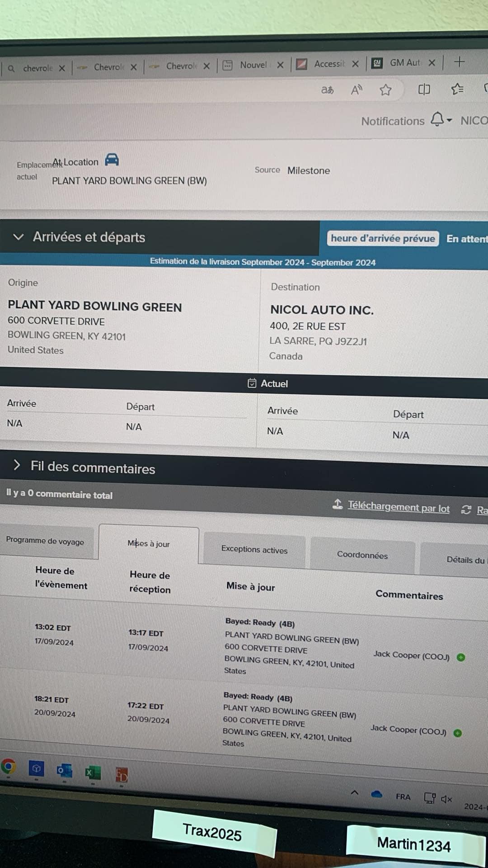Open the favorites list icon
Image resolution: width=488 pixels, height=868 pixels.
pyautogui.click(x=457, y=89)
